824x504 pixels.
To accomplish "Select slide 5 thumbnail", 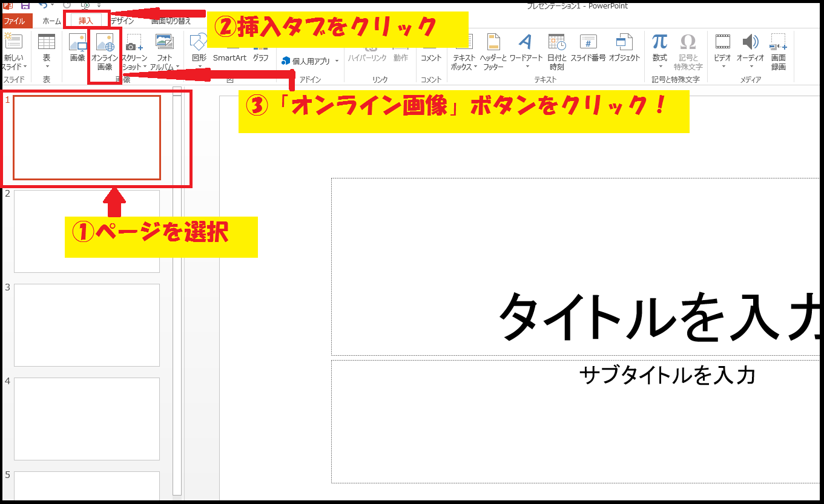I will (87, 486).
